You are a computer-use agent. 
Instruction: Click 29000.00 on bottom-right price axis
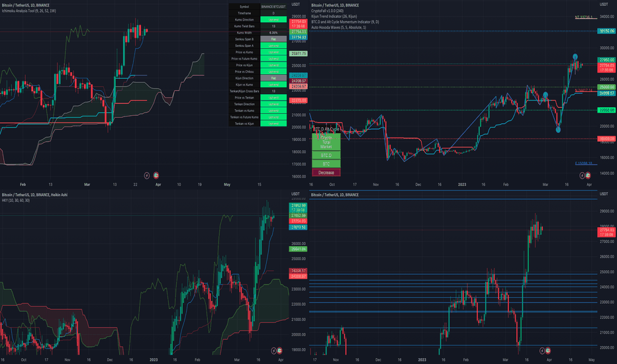click(x=607, y=211)
